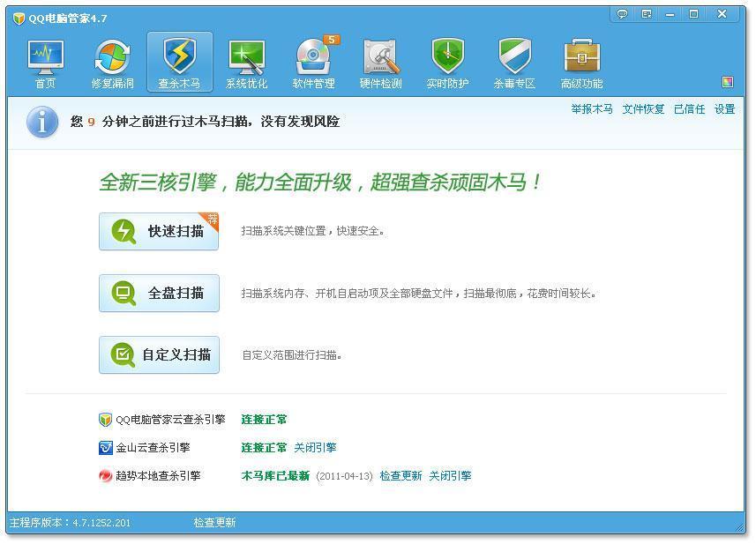Click 主程序版本 4.7.1252.201 text

[x=70, y=522]
